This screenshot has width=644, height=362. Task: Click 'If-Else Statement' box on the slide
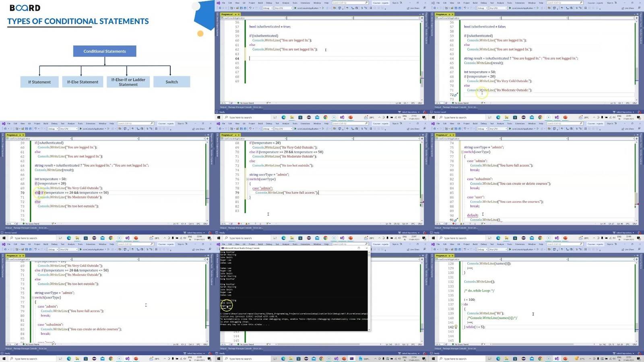click(x=83, y=82)
